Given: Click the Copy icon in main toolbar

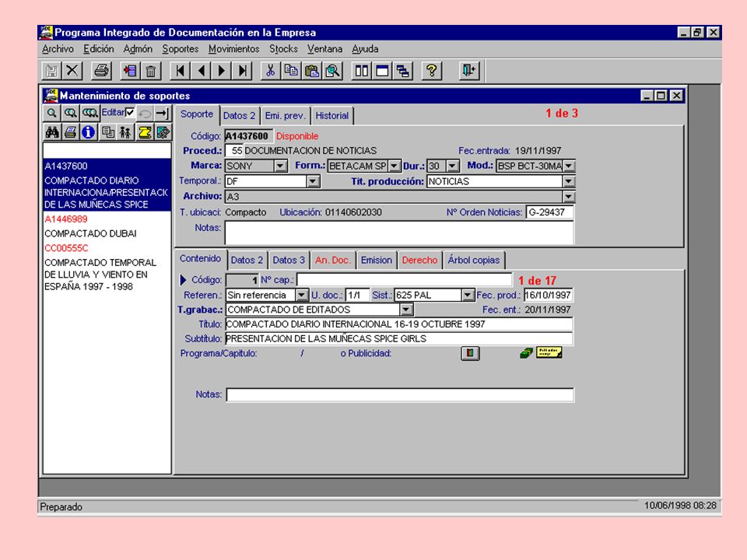Looking at the screenshot, I should pos(291,71).
